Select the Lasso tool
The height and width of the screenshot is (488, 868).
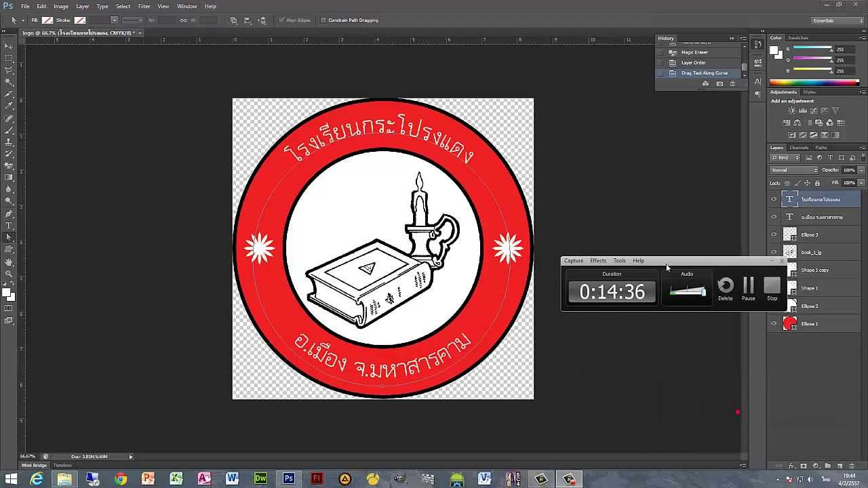point(9,70)
